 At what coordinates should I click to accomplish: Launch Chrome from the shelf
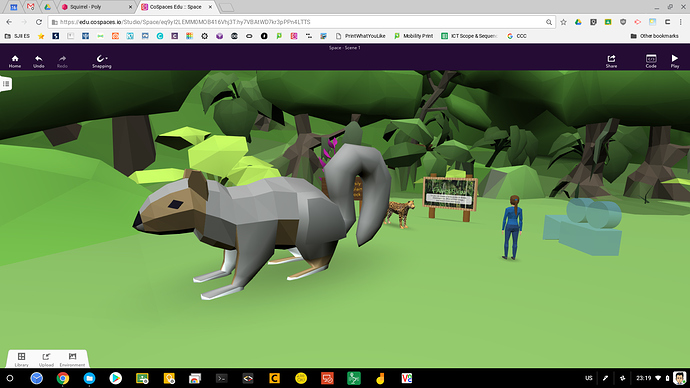63,378
